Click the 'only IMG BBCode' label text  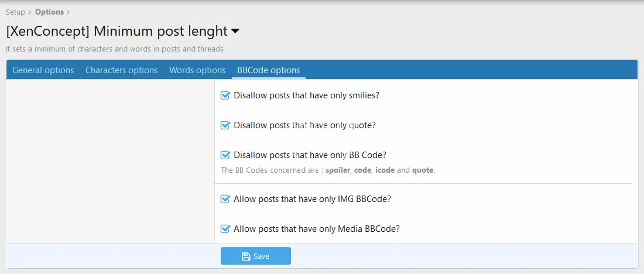pos(312,199)
